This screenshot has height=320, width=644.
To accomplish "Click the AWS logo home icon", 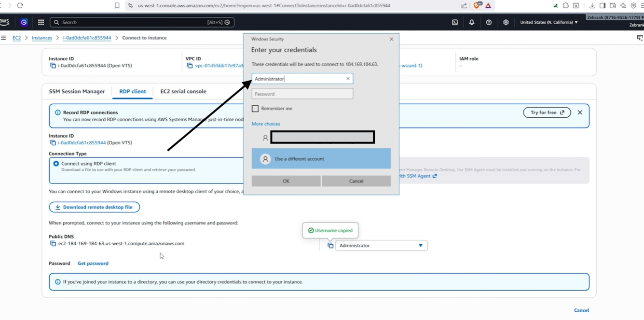I will pos(5,22).
